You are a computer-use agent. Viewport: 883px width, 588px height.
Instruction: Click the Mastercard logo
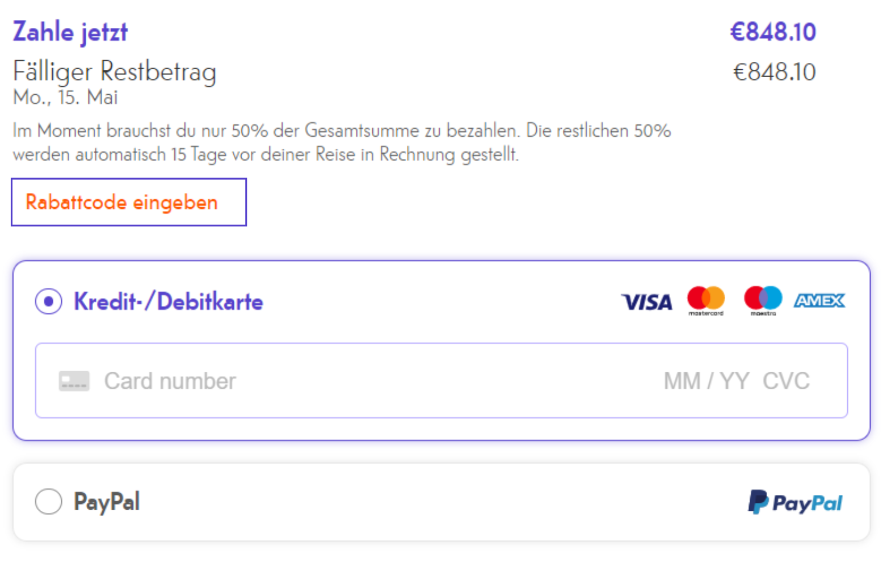coord(706,301)
